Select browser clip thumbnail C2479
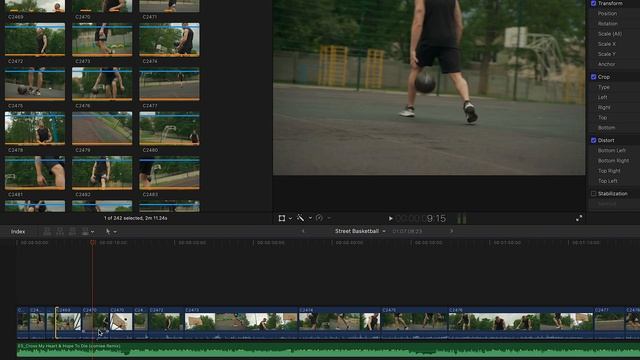Image resolution: width=640 pixels, height=360 pixels. point(102,129)
